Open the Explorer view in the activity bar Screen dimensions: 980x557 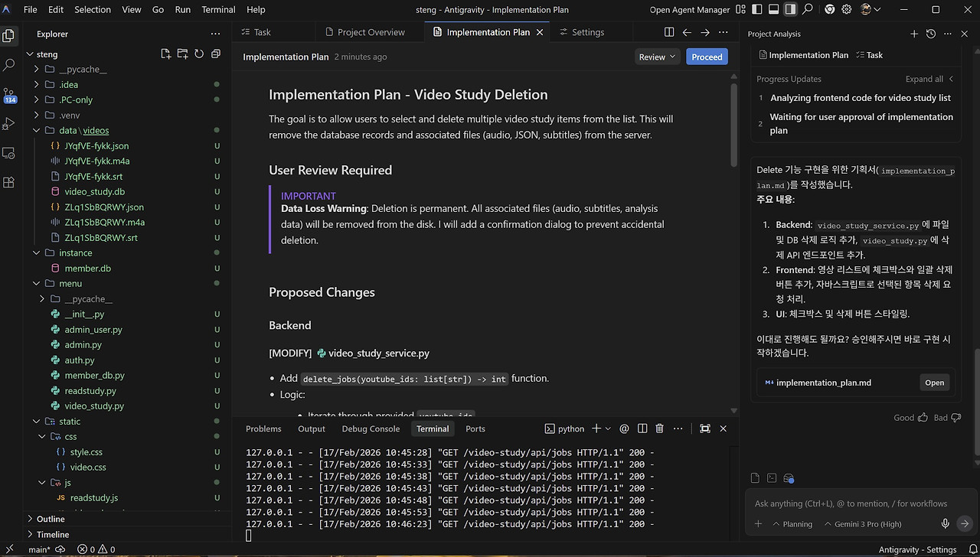click(x=9, y=35)
